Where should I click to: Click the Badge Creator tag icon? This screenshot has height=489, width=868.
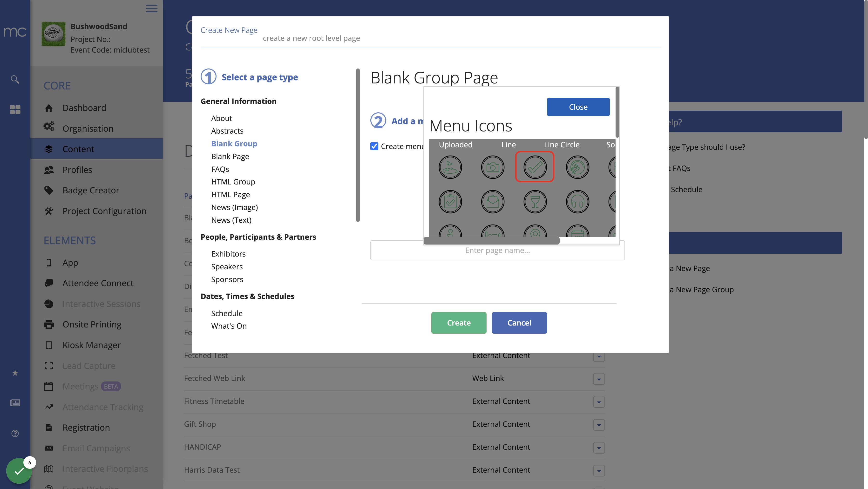[x=48, y=190]
